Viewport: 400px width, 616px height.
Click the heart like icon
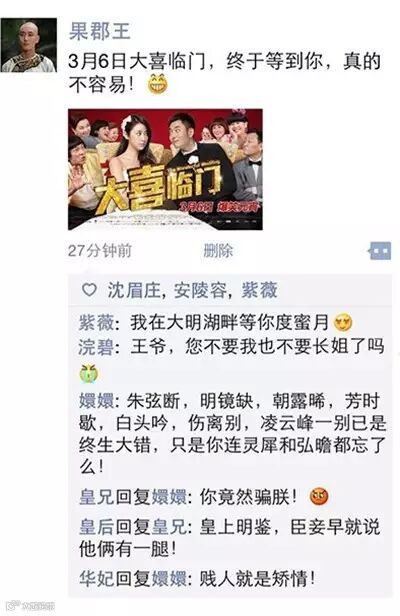click(89, 290)
